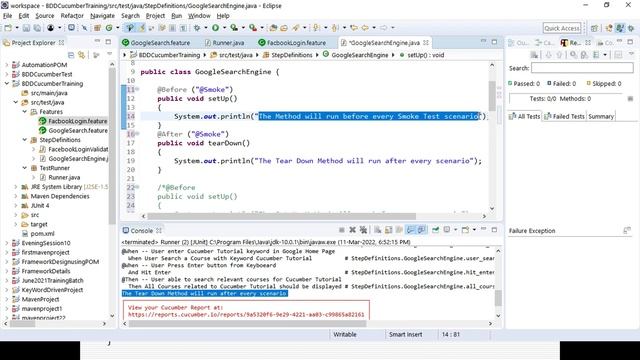The image size is (640, 360).
Task: Toggle the Passed filter in results view
Action: tap(524, 83)
